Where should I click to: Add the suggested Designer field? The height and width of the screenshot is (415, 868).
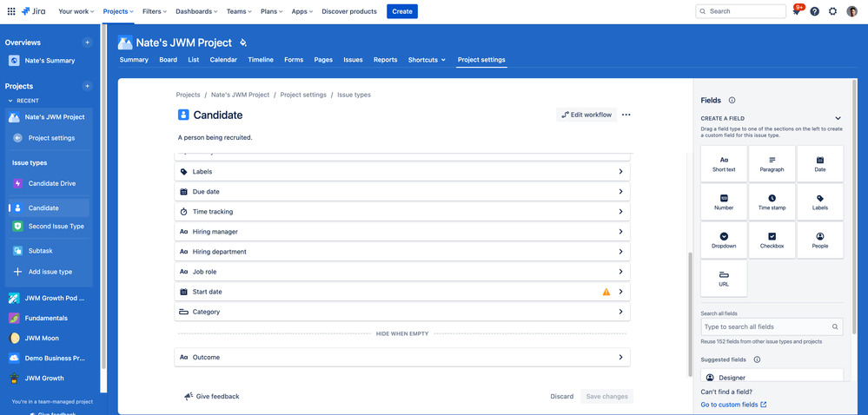click(772, 378)
